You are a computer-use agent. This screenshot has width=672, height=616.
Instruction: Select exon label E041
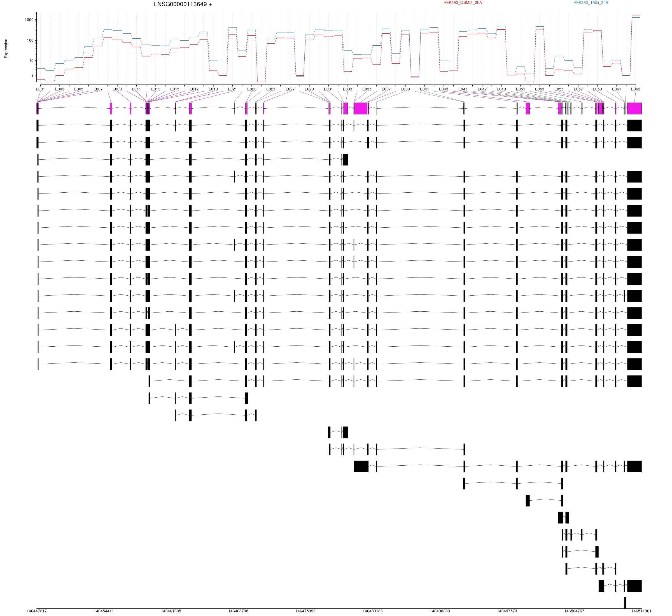(424, 89)
